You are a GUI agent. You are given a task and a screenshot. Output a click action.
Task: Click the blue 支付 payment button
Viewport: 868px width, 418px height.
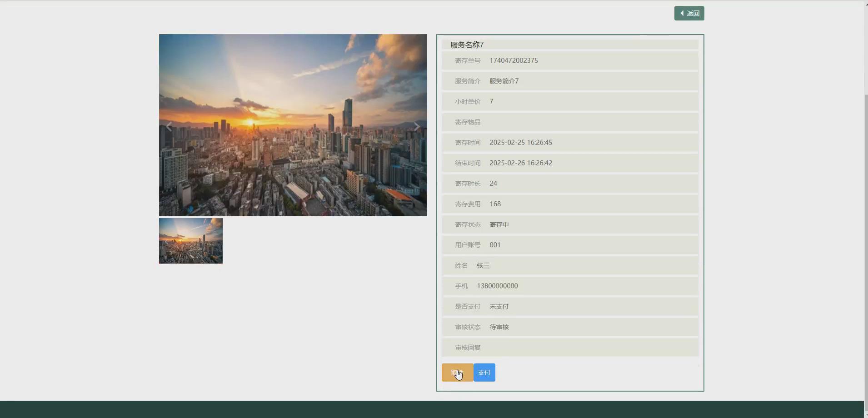(x=484, y=372)
